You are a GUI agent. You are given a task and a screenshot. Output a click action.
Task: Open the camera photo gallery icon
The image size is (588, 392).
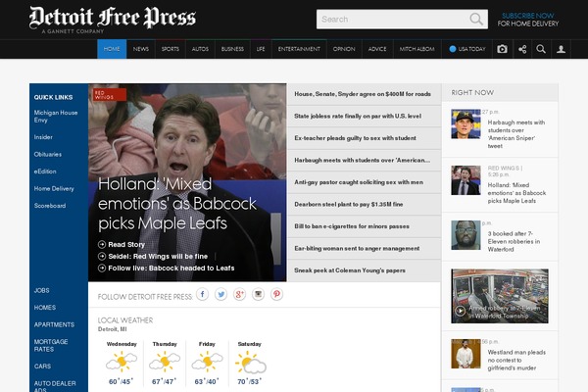coord(502,49)
